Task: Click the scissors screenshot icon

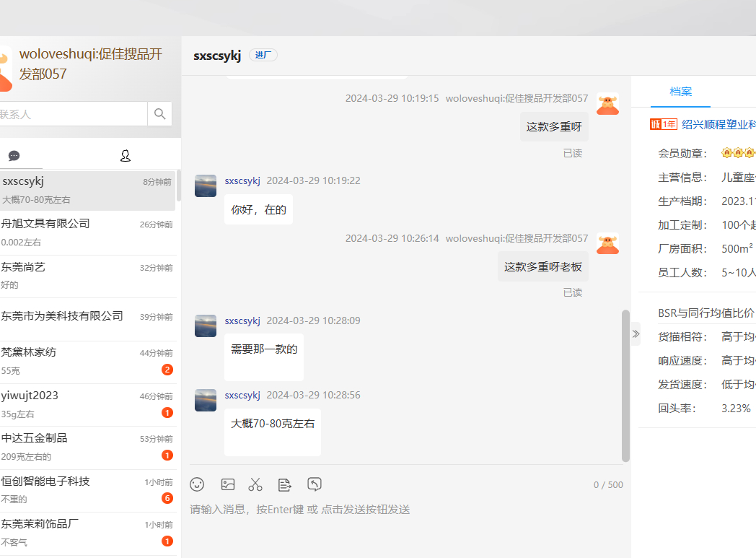Action: pos(255,484)
